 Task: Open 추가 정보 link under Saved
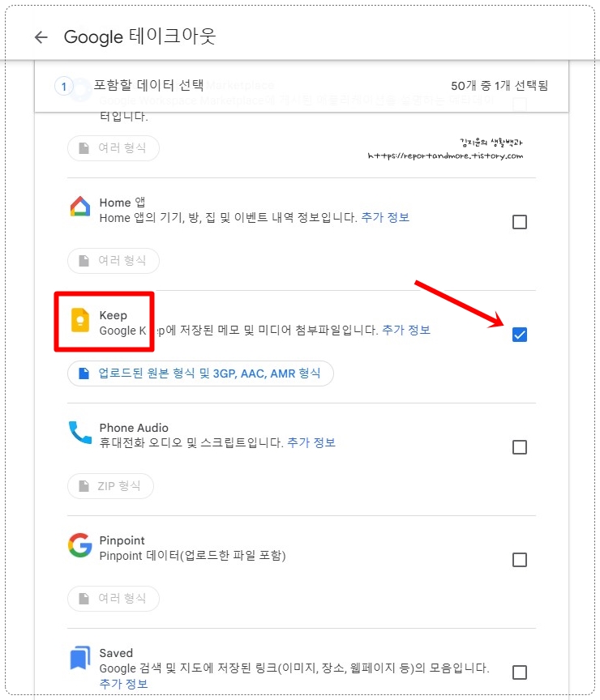click(x=123, y=684)
